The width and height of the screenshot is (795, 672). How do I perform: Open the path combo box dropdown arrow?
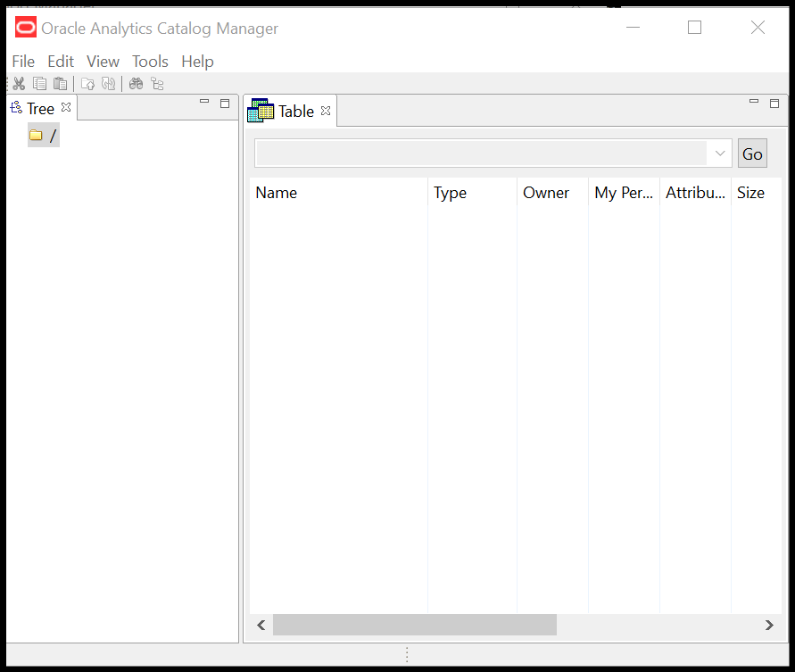719,153
